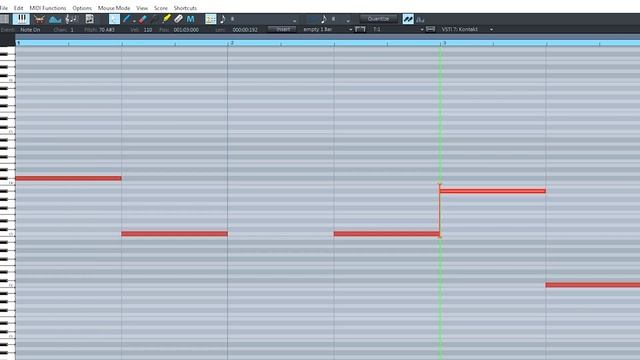Open the drum editor view icon
This screenshot has width=640, height=360.
click(x=39, y=19)
